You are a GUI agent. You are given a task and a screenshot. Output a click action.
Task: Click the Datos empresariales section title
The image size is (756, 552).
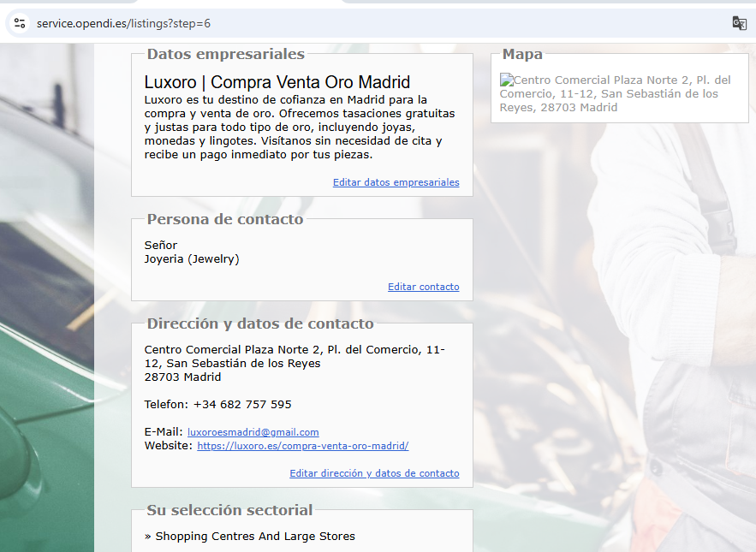coord(226,54)
